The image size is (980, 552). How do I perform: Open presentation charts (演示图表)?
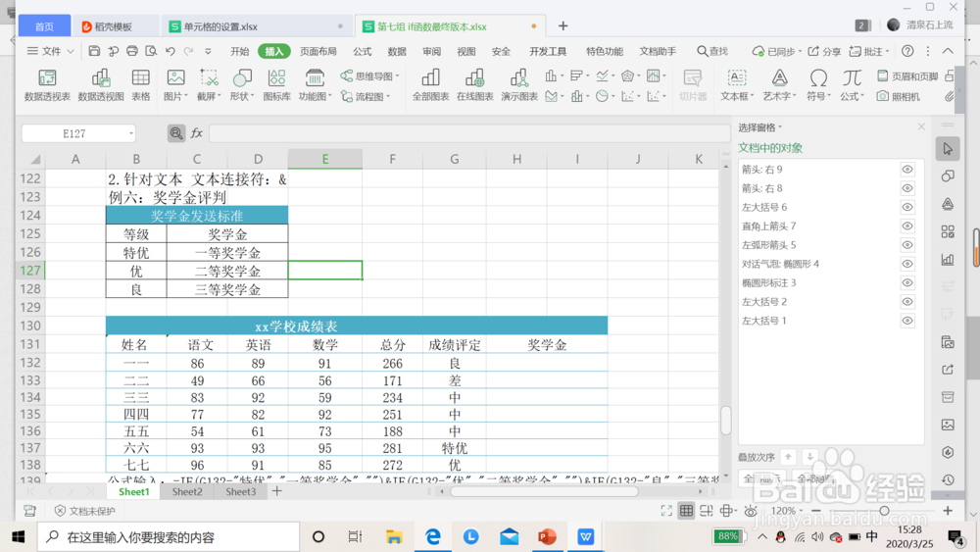[x=519, y=85]
